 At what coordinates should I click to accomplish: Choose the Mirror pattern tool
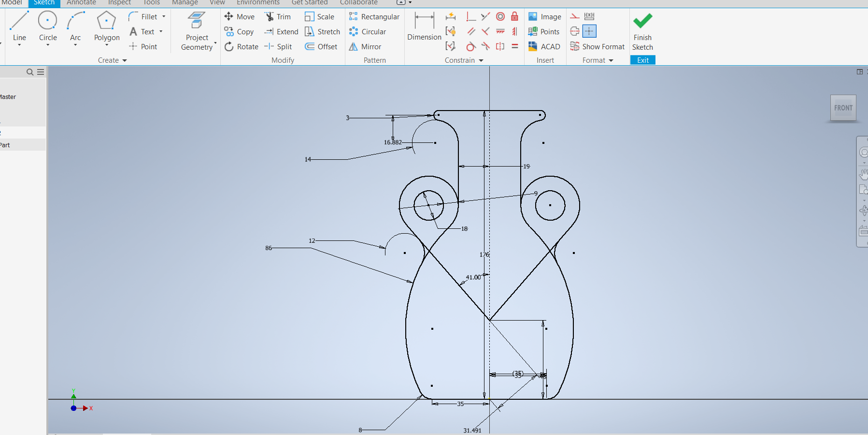366,47
